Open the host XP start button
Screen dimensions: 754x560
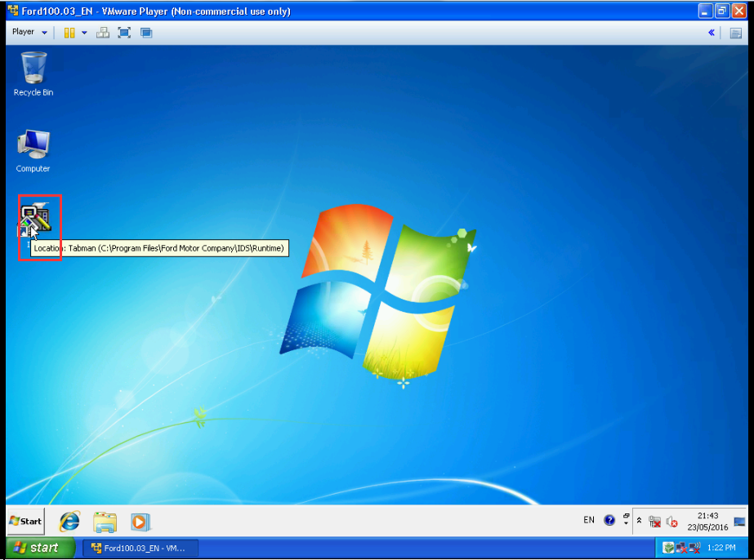(x=39, y=548)
